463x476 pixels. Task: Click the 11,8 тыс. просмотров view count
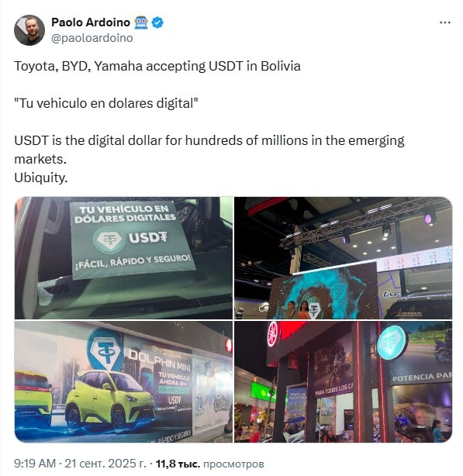tap(210, 464)
